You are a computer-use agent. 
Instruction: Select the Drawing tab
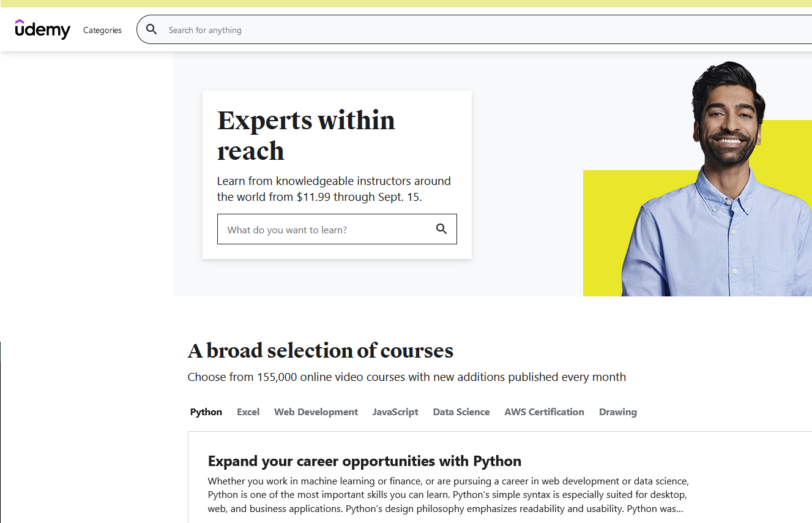coord(618,412)
